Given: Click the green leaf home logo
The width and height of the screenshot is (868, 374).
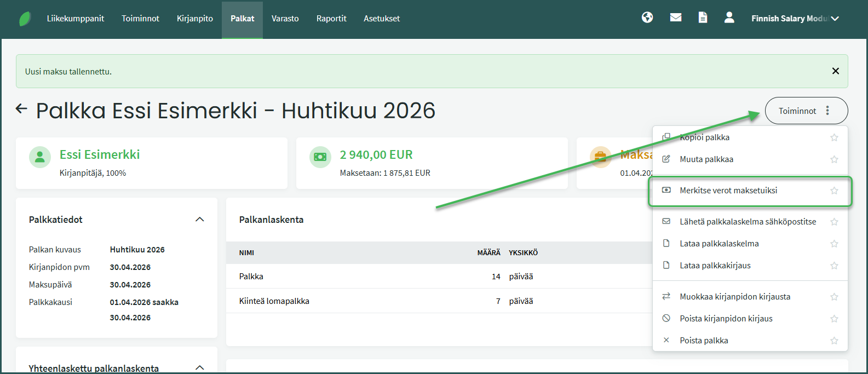Looking at the screenshot, I should coord(25,19).
